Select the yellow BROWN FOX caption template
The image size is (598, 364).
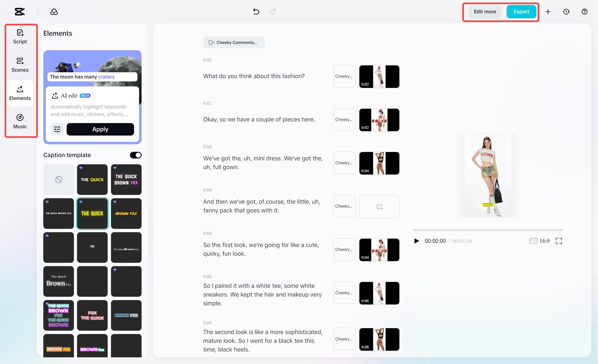(x=126, y=213)
